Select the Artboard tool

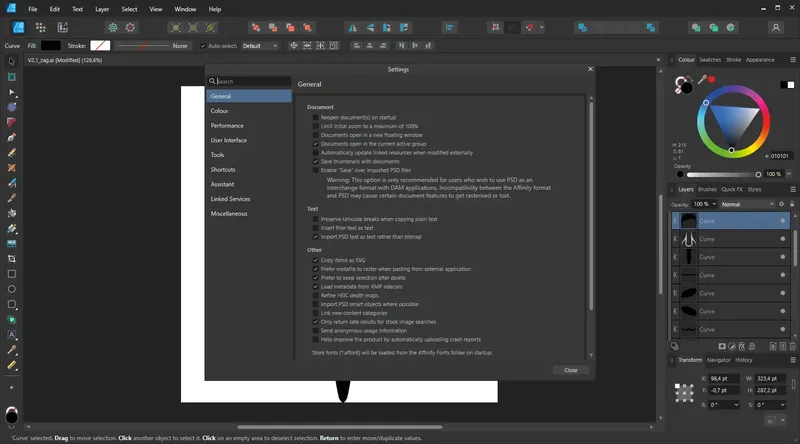pos(11,77)
